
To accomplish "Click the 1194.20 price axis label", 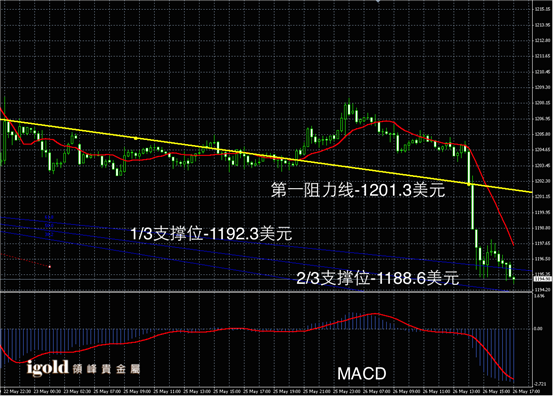I will [x=543, y=290].
